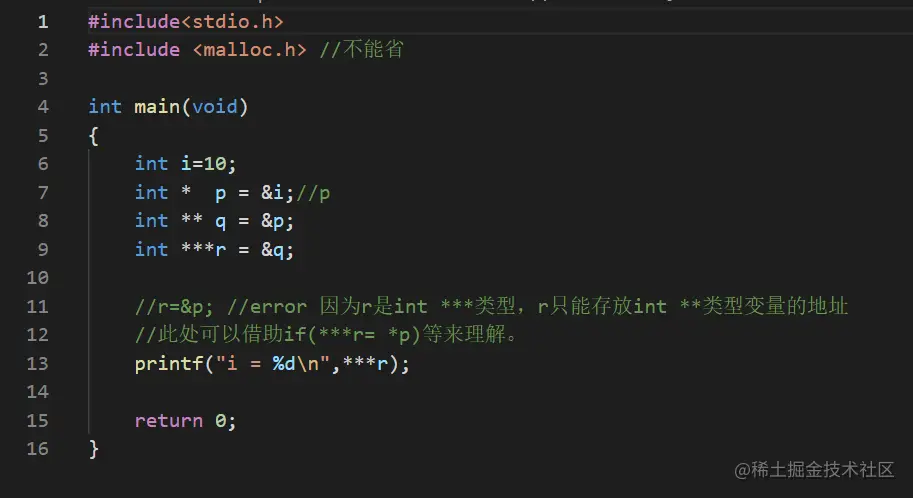Screen dimensions: 913x498
Task: Click the //p comment on line 7
Action: coord(313,193)
